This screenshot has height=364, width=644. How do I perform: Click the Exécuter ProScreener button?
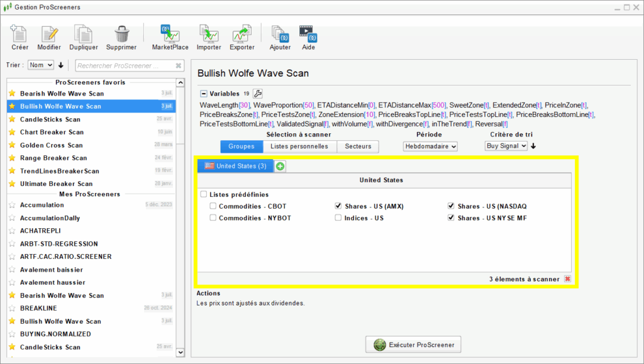pos(413,344)
